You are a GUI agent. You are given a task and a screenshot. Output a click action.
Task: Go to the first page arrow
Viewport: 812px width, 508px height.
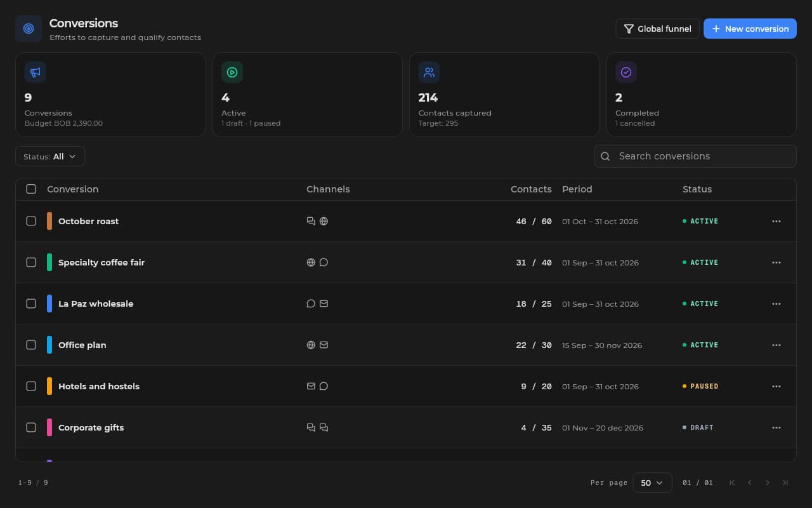pos(732,483)
